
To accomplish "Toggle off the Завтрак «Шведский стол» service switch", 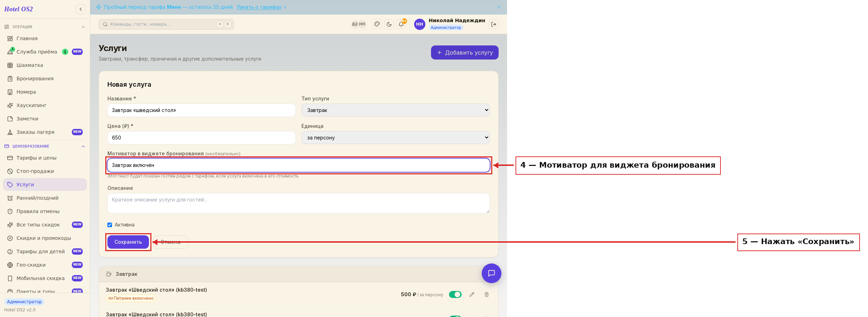I will pyautogui.click(x=455, y=294).
